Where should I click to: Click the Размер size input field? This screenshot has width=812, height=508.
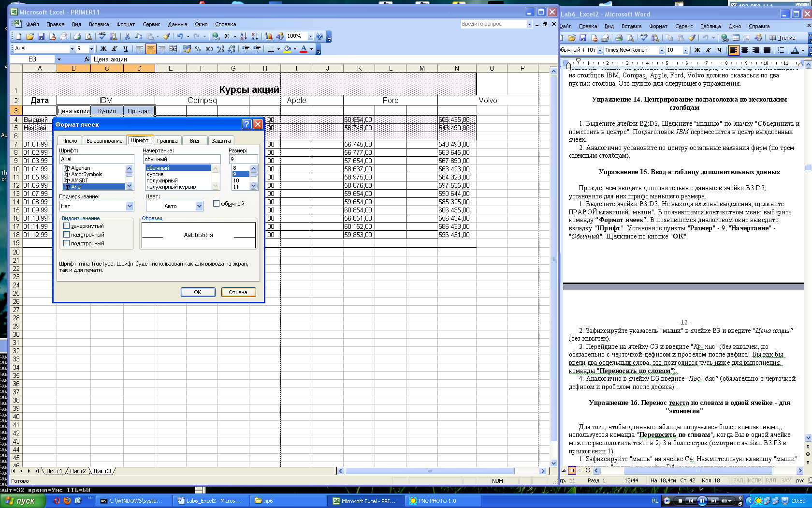tap(243, 159)
